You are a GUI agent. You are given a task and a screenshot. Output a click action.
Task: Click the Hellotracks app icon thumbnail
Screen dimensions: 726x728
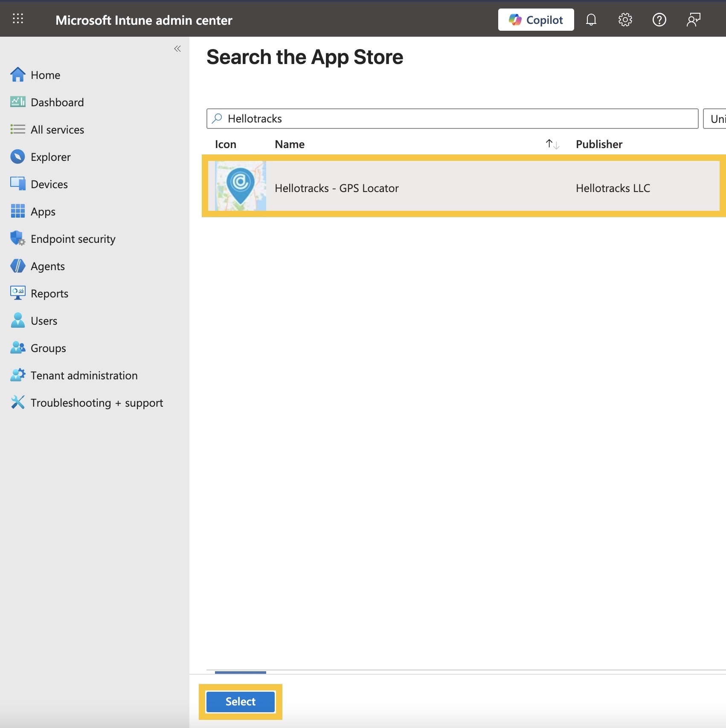pos(241,186)
